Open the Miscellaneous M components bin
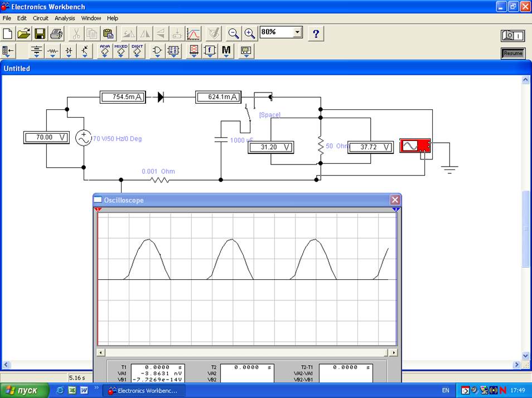The image size is (532, 398). (x=226, y=51)
